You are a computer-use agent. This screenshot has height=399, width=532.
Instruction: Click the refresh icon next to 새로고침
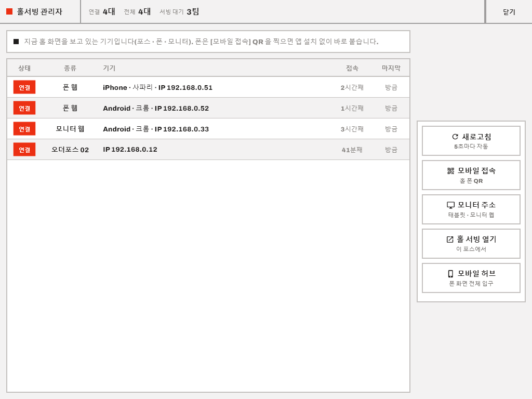pos(455,137)
